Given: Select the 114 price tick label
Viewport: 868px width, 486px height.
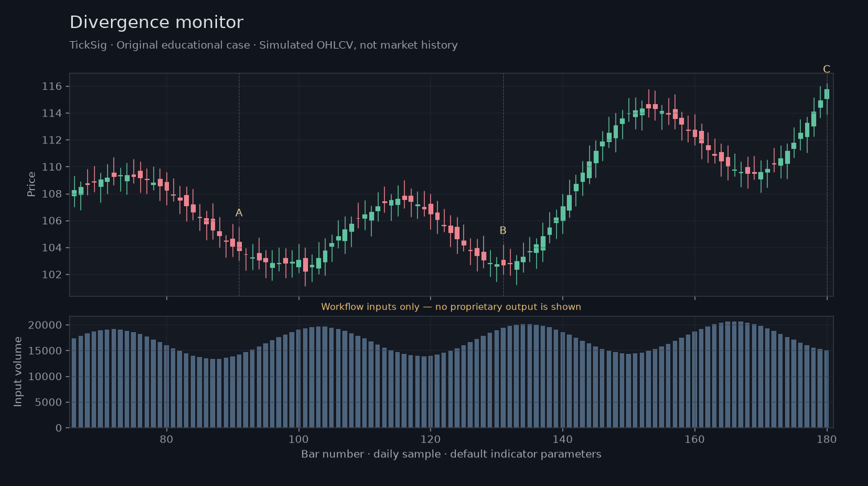Looking at the screenshot, I should coord(52,113).
